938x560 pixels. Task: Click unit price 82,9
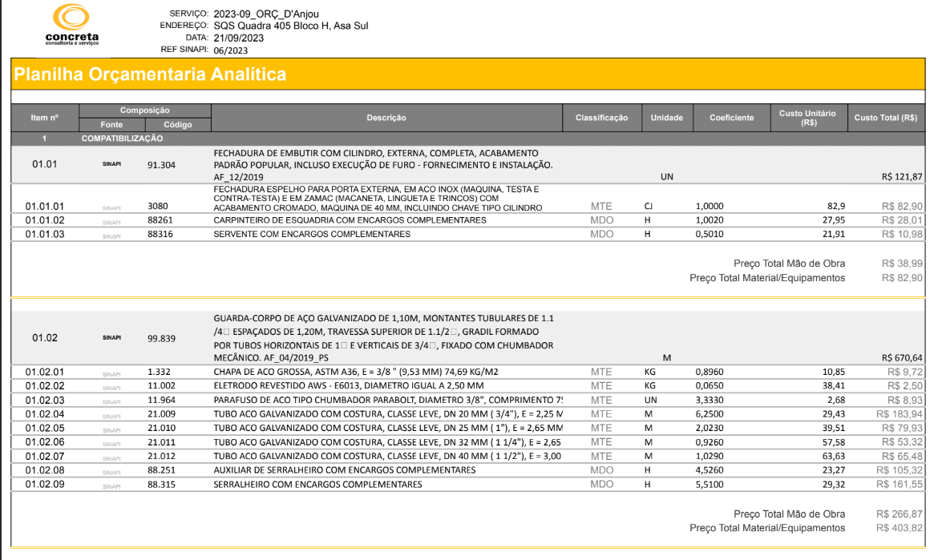click(x=836, y=206)
